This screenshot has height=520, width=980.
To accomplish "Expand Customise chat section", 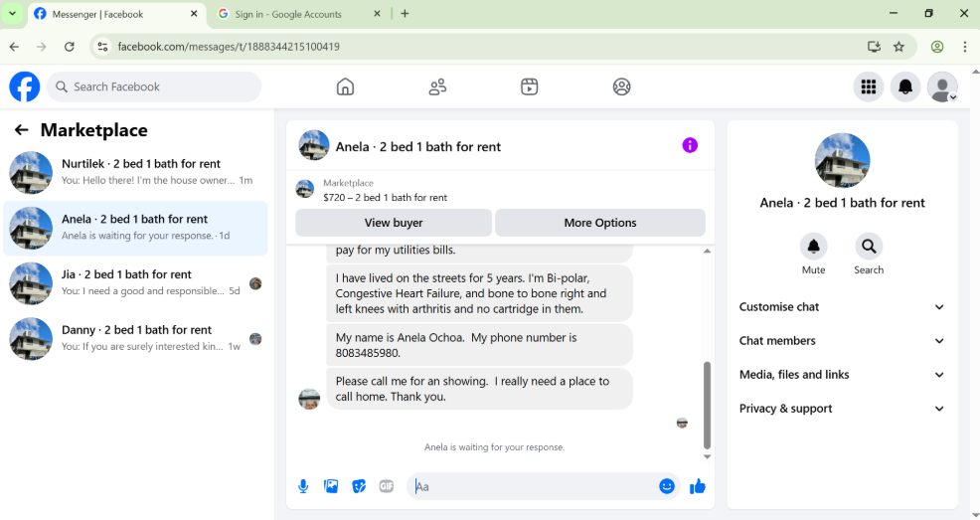I will 842,307.
